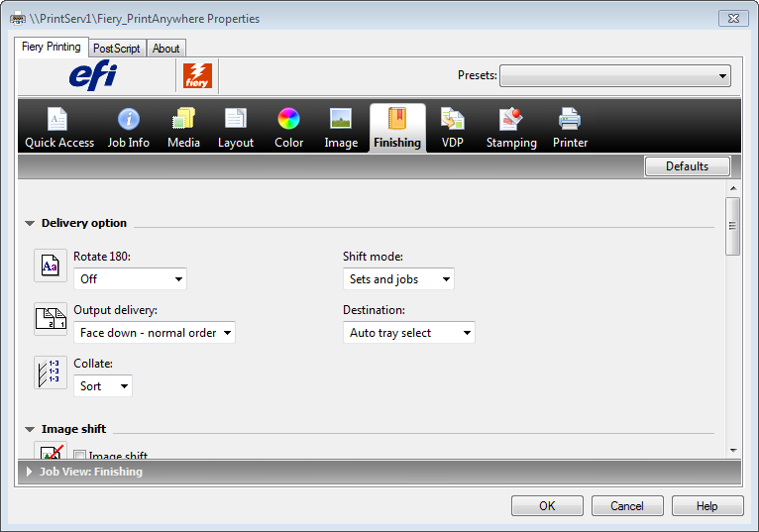Screen dimensions: 759x532
Task: Open the Shift mode dropdown
Action: click(x=398, y=279)
